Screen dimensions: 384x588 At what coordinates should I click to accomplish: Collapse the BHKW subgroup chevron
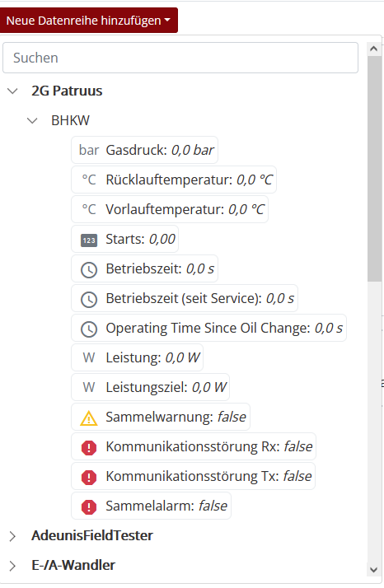coord(33,121)
